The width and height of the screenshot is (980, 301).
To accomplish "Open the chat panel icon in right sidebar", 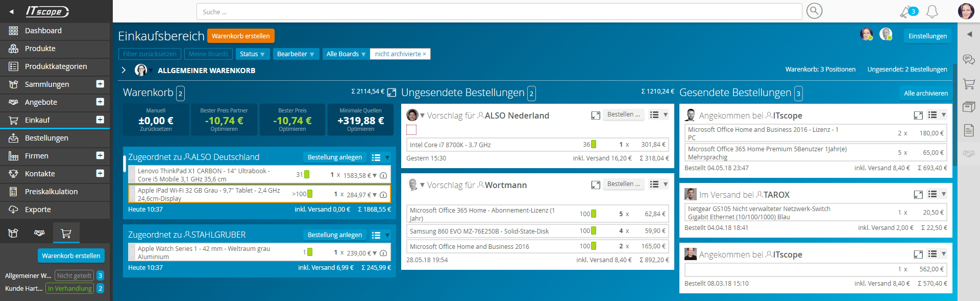I will tap(968, 60).
